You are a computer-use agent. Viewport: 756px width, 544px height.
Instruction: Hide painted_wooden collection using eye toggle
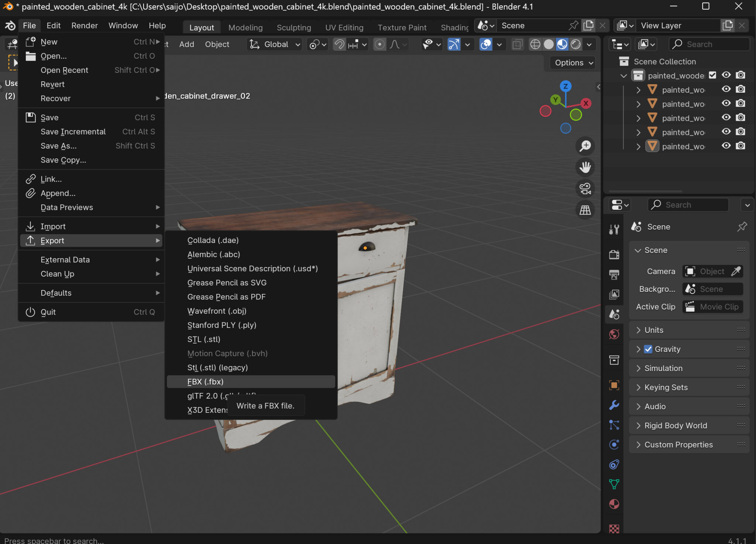click(x=726, y=75)
